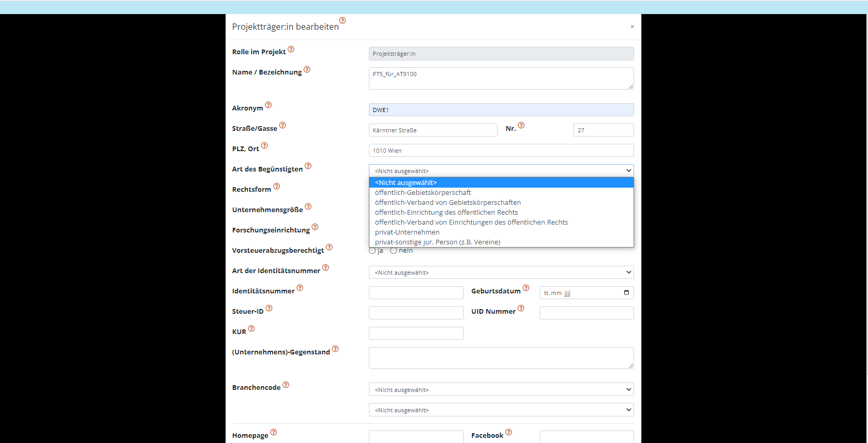Focus the (Unternehmens)-Gegenstand text area
This screenshot has width=868, height=443.
pyautogui.click(x=501, y=358)
